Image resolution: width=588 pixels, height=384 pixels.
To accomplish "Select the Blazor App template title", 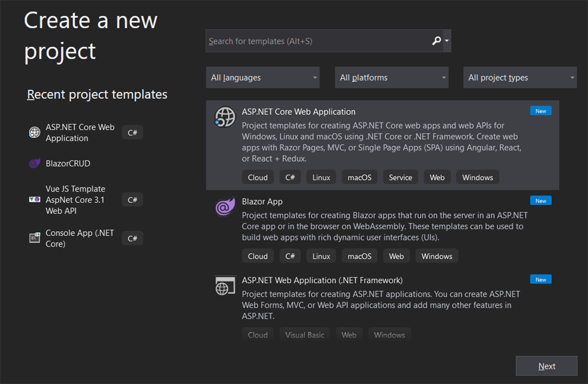I will 262,202.
